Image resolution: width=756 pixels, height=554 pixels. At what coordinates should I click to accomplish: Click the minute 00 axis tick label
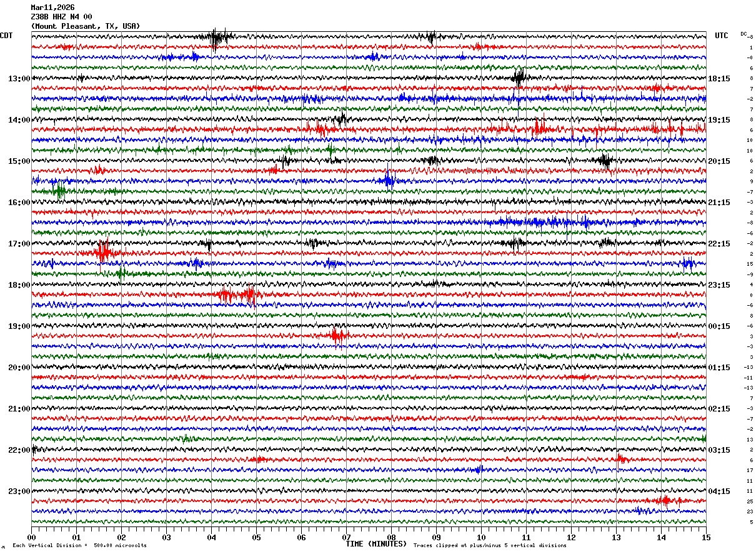tap(31, 537)
